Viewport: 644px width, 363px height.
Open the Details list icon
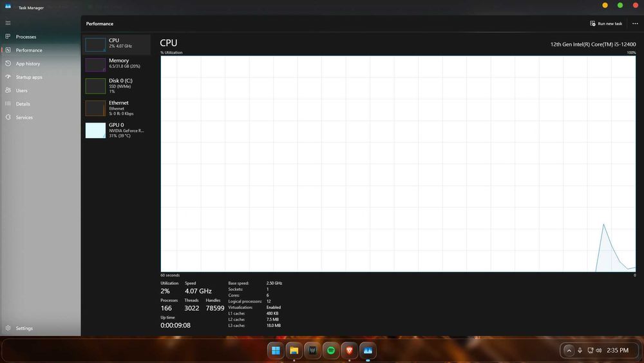[8, 104]
